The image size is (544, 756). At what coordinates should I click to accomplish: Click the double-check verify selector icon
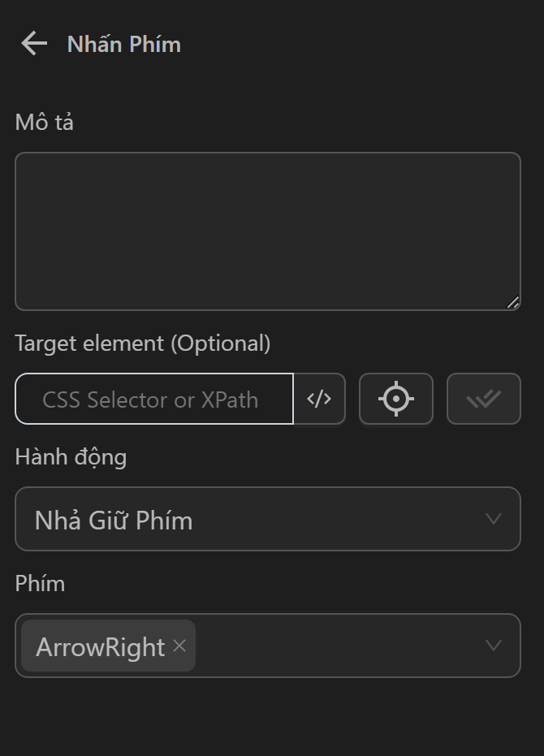click(483, 399)
